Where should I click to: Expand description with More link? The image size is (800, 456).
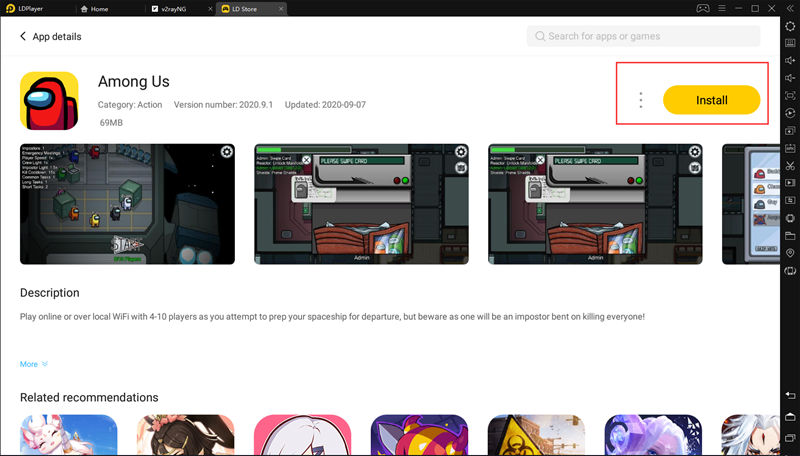coord(34,364)
